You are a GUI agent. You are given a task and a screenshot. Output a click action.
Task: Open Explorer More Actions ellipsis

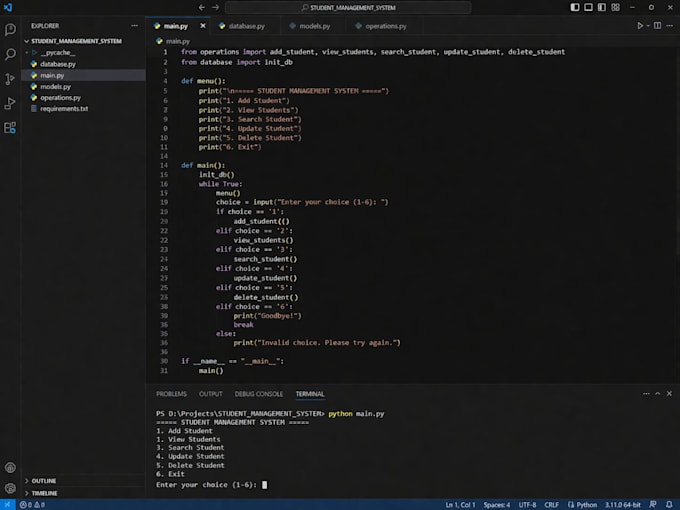click(134, 26)
